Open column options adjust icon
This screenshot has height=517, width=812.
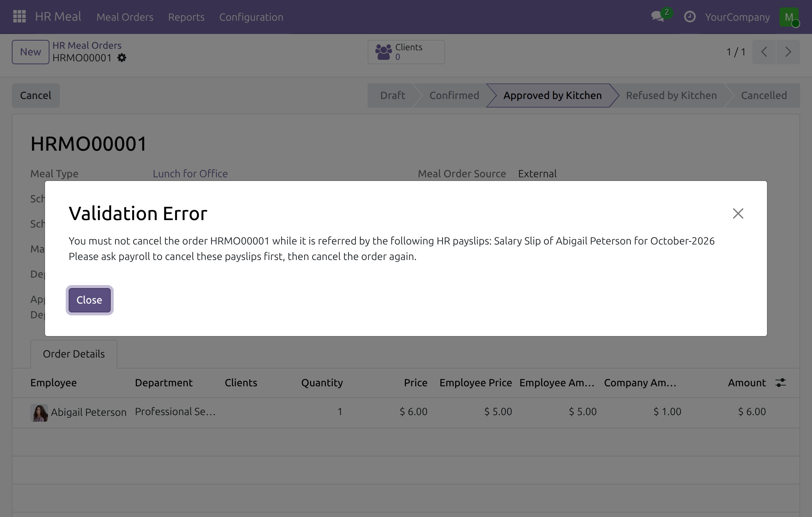(780, 383)
